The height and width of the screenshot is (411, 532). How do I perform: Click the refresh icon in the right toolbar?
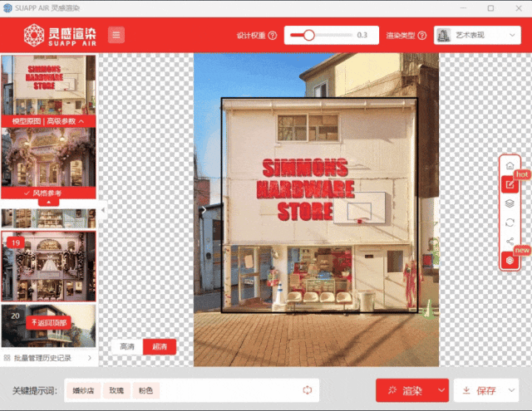pos(510,223)
